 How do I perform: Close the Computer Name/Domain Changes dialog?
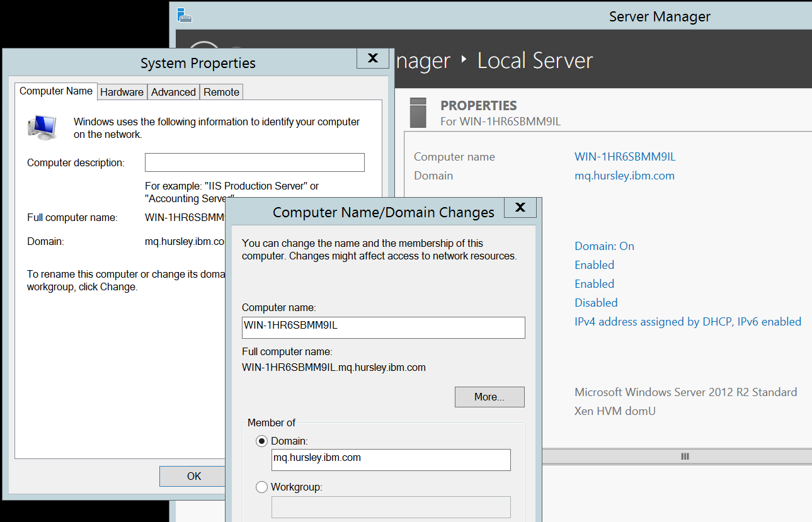tap(520, 207)
